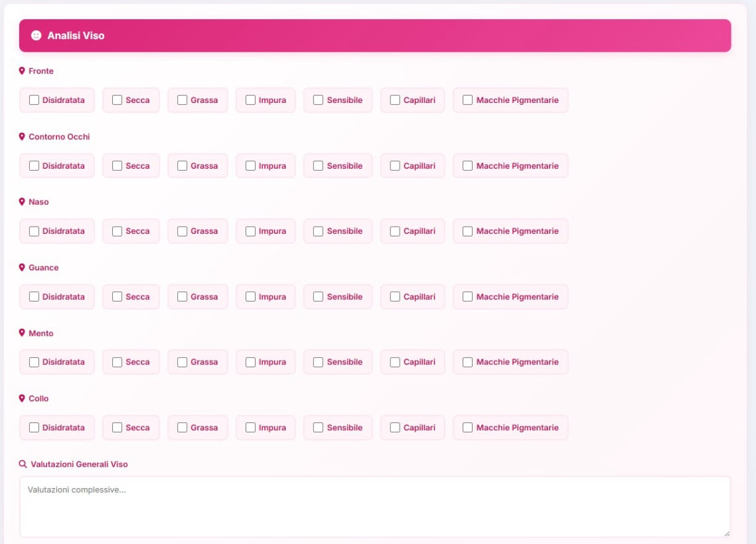Enable Secca for the Collo area
This screenshot has width=756, height=544.
[x=117, y=428]
